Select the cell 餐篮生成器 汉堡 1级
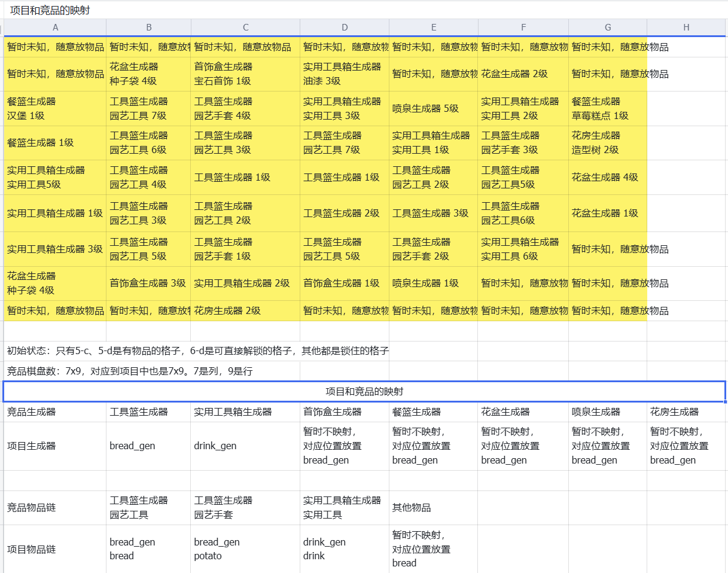 click(55, 108)
